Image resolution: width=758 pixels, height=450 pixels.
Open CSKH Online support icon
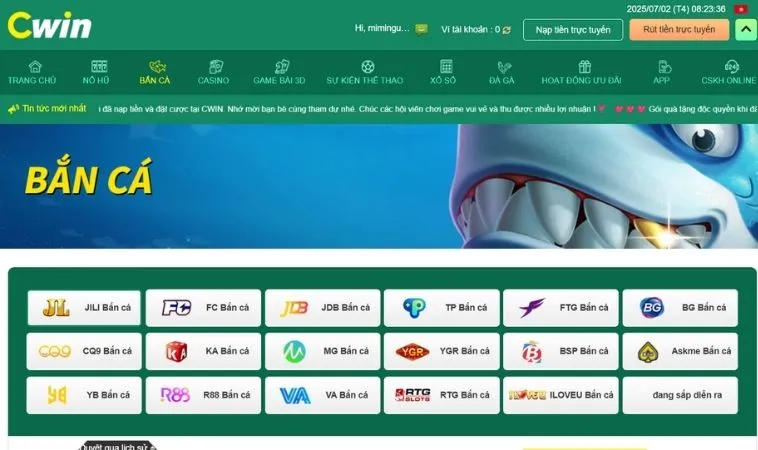coord(731,66)
